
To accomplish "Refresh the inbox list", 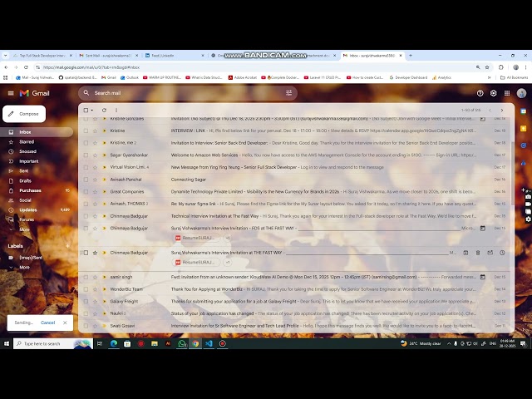I will 104,110.
